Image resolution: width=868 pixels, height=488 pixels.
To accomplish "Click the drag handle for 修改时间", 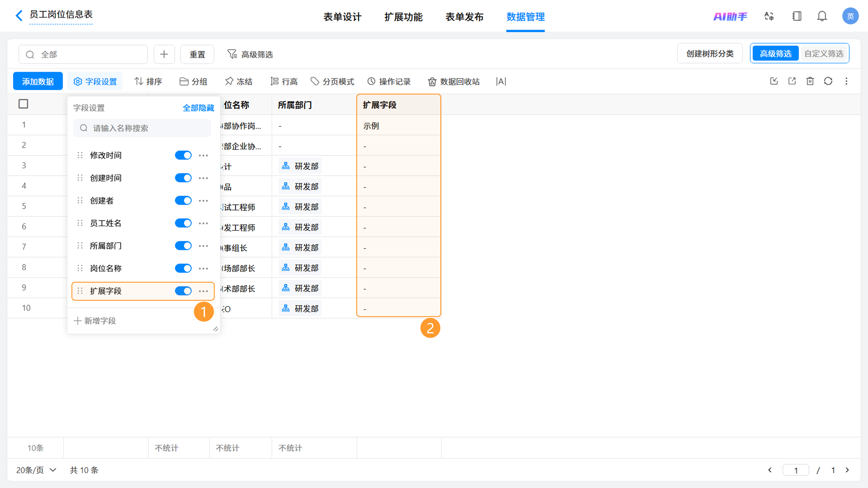I will [80, 155].
